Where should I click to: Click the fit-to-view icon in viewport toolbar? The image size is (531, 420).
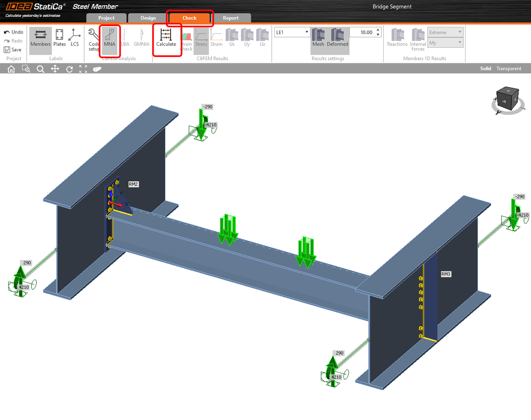pos(82,69)
